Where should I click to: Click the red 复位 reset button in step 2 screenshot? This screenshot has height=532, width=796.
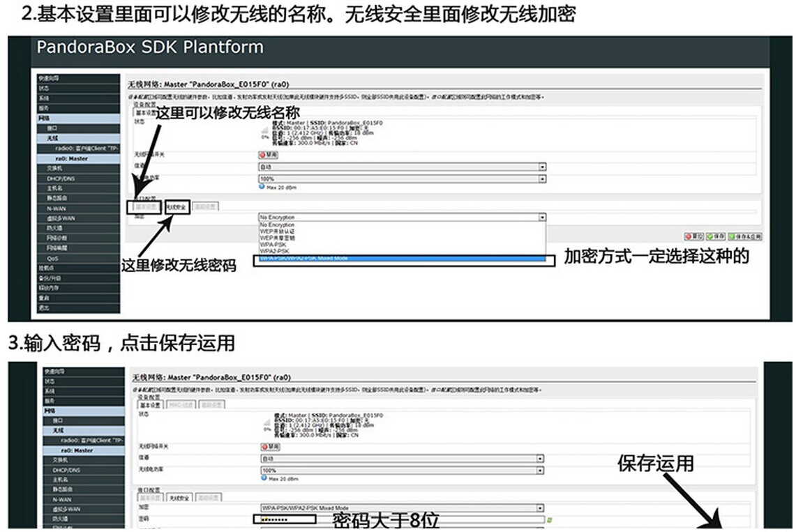pos(694,236)
